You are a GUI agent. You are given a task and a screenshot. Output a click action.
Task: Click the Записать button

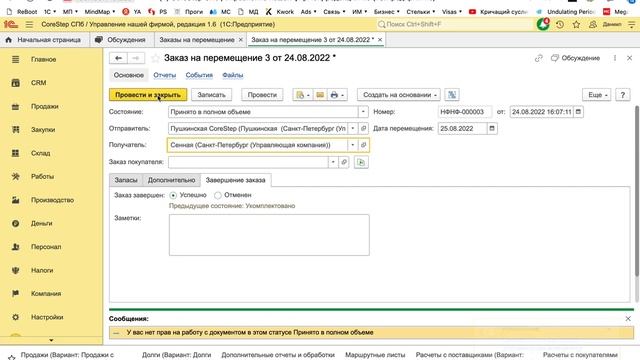(x=211, y=95)
